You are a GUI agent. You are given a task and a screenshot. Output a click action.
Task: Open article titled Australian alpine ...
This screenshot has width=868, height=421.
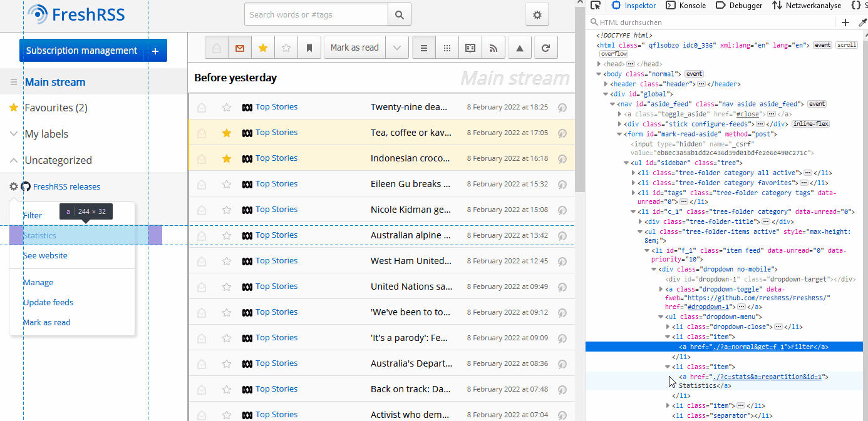pos(411,235)
